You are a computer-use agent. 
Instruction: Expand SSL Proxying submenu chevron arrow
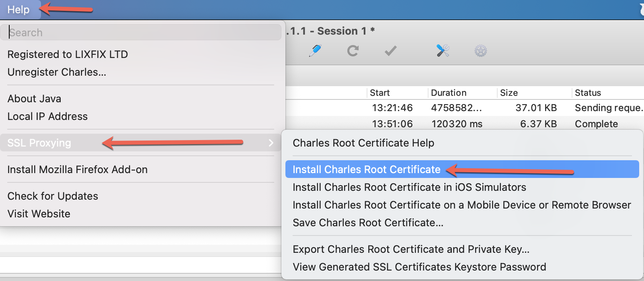[x=271, y=143]
